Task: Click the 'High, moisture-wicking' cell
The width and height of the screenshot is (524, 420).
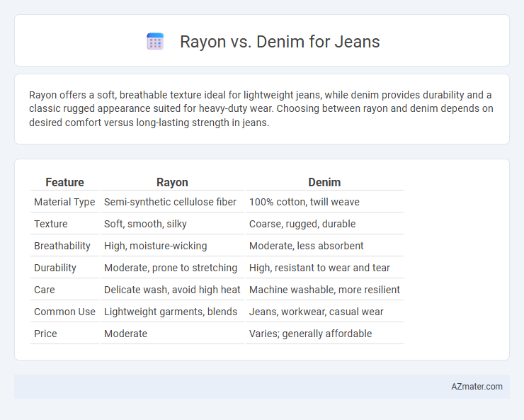Action: pyautogui.click(x=173, y=246)
